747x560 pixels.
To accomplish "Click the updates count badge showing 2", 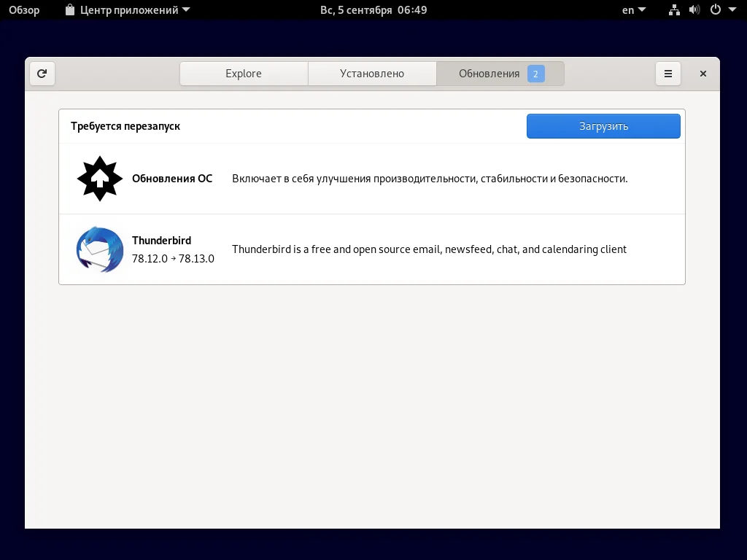I will [535, 73].
